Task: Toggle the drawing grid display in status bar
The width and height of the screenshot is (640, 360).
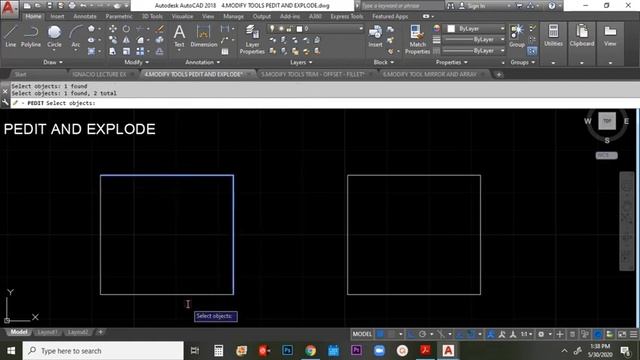Action: tap(380, 334)
